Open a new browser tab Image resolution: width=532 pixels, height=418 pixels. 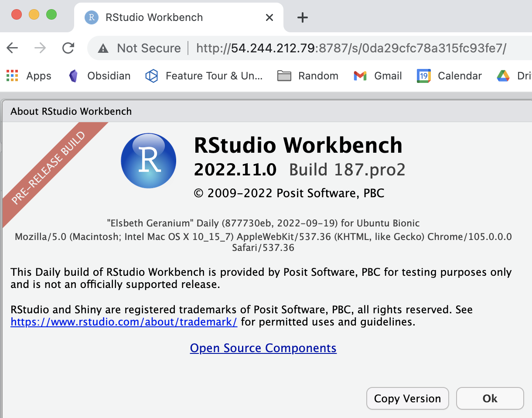click(302, 17)
